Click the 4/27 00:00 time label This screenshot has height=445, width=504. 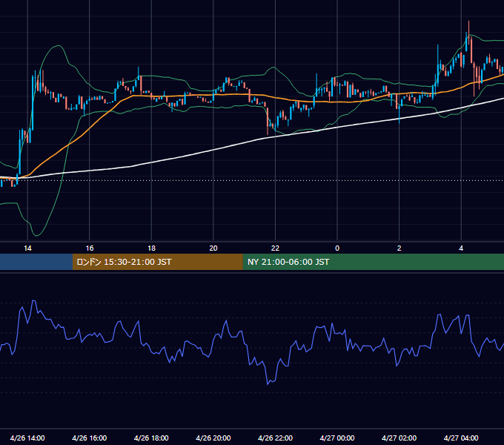tap(337, 438)
